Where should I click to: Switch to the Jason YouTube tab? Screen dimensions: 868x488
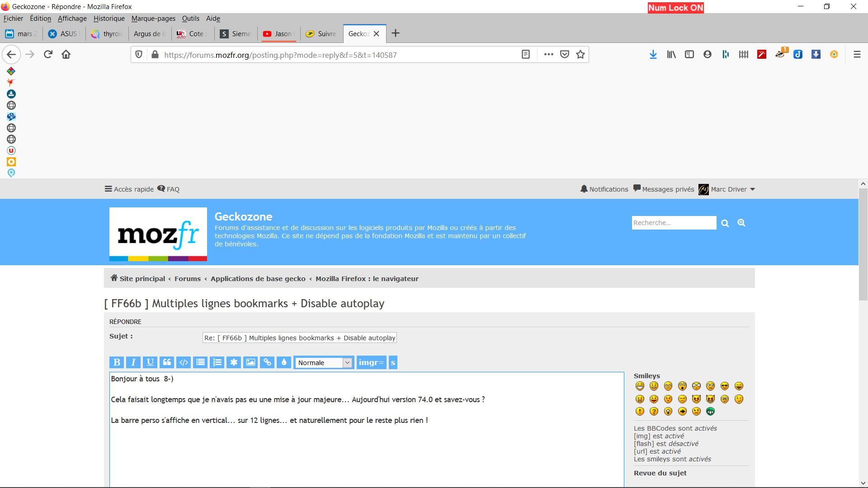(279, 34)
